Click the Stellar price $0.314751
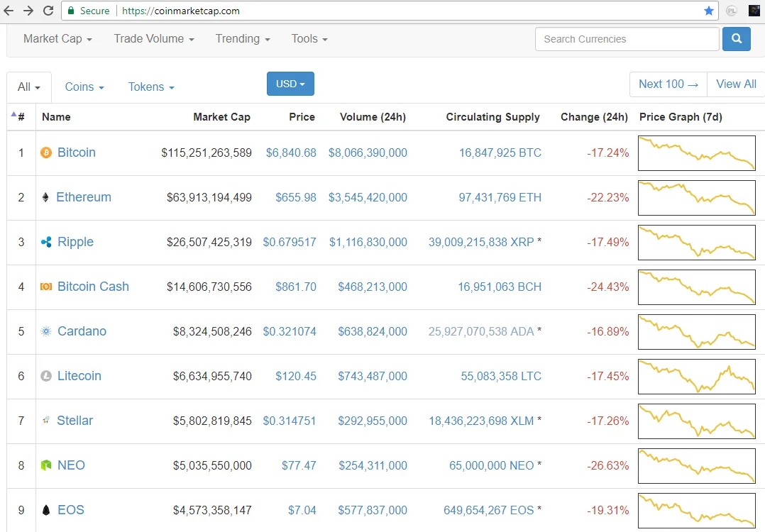The image size is (765, 532). [290, 421]
